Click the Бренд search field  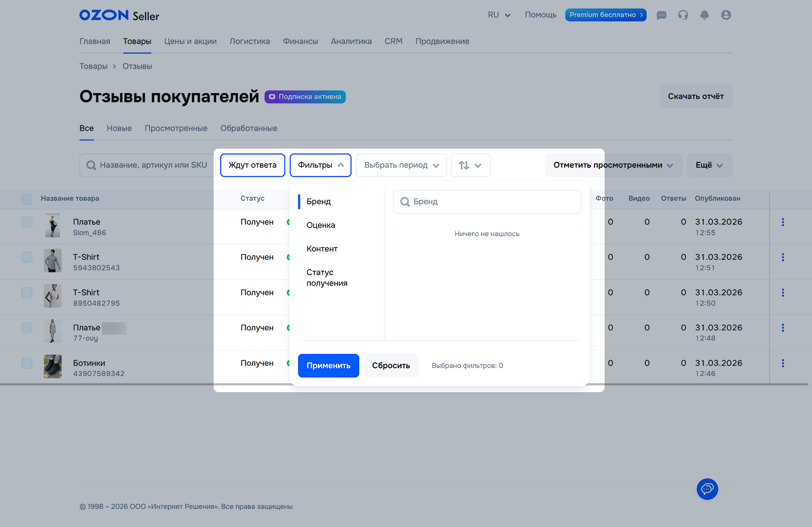point(487,202)
